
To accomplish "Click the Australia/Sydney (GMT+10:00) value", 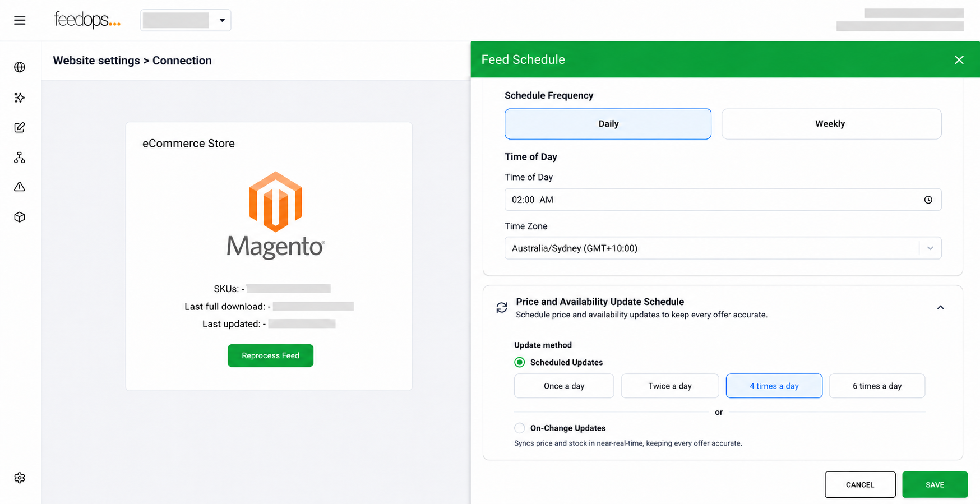I will pyautogui.click(x=575, y=248).
